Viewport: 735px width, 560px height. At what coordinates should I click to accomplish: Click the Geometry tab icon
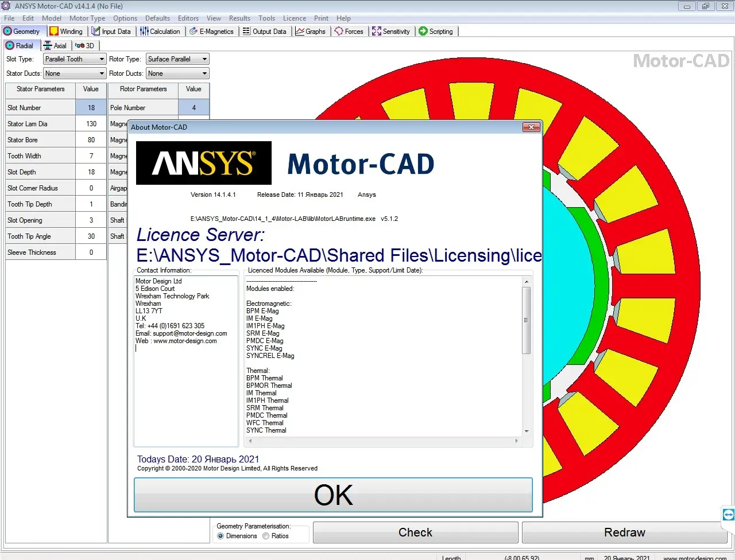point(7,31)
